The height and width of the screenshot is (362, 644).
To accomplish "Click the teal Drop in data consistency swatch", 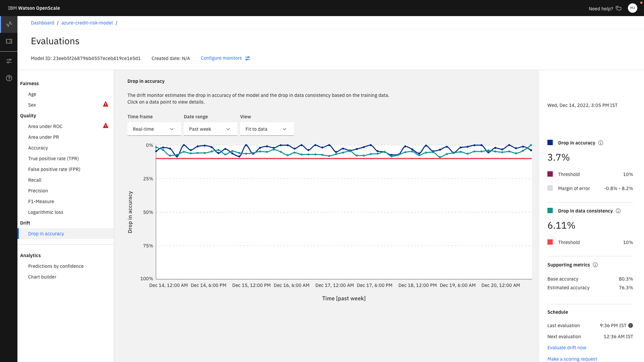I will [550, 211].
